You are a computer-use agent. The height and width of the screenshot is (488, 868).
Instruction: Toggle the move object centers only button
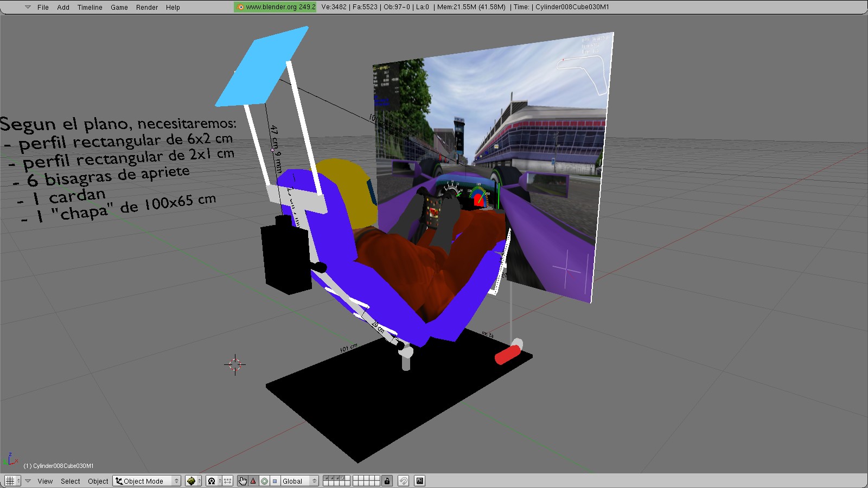[x=228, y=481]
